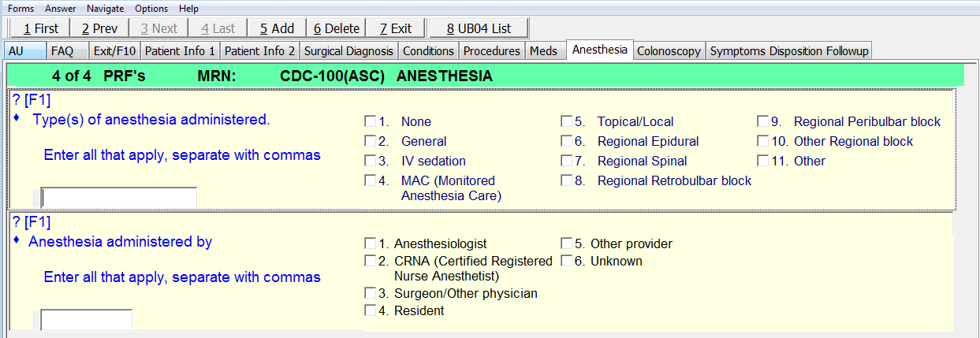This screenshot has width=980, height=338.
Task: Open the Navigate menu
Action: (105, 8)
